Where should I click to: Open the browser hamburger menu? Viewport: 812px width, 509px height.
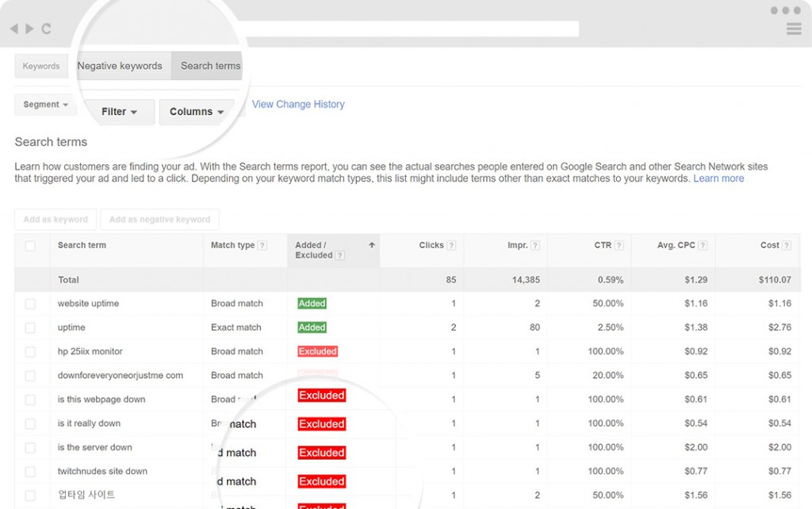point(793,29)
